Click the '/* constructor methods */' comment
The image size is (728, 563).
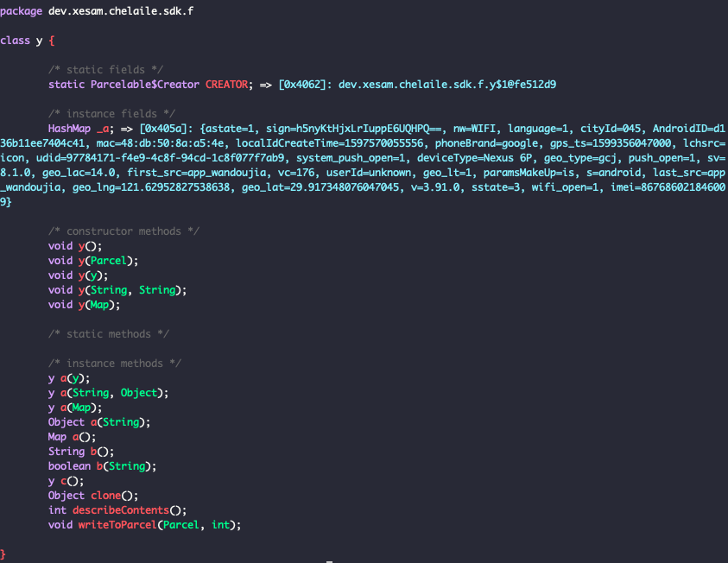(x=124, y=231)
